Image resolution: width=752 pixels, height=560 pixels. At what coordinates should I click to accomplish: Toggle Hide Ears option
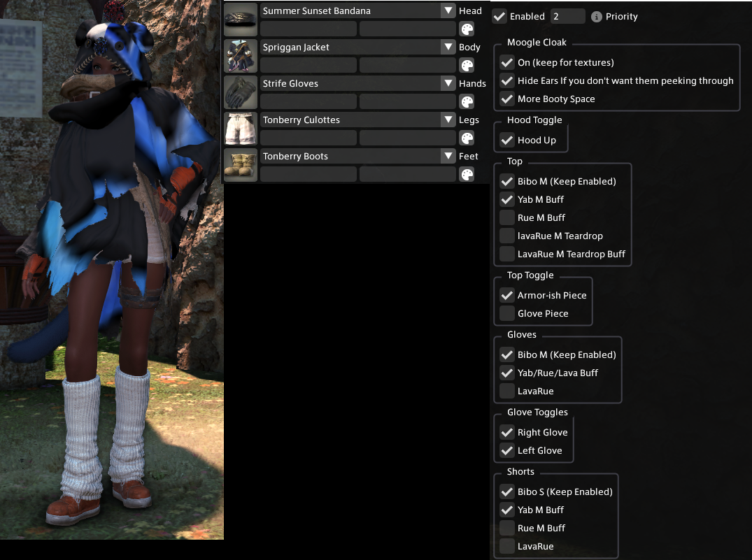(507, 80)
